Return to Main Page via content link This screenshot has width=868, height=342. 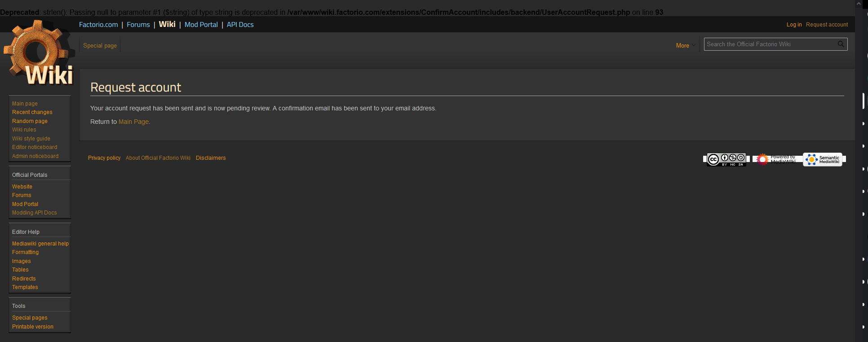(133, 122)
